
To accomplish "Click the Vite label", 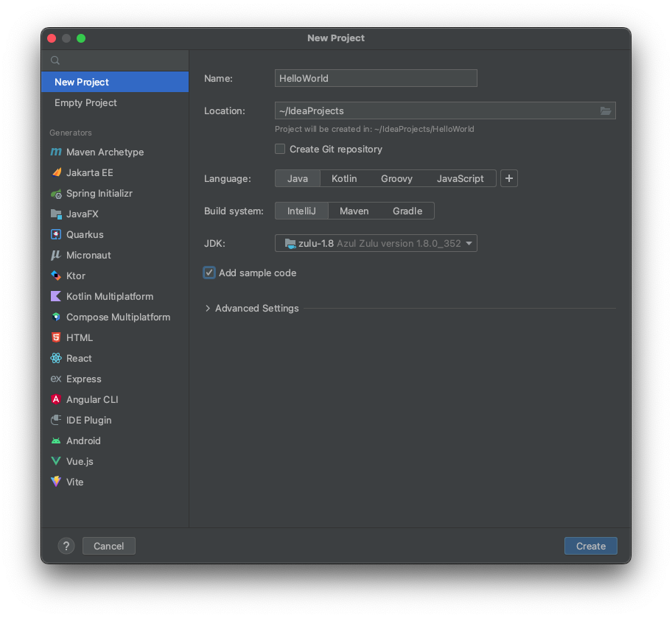I will pos(75,482).
